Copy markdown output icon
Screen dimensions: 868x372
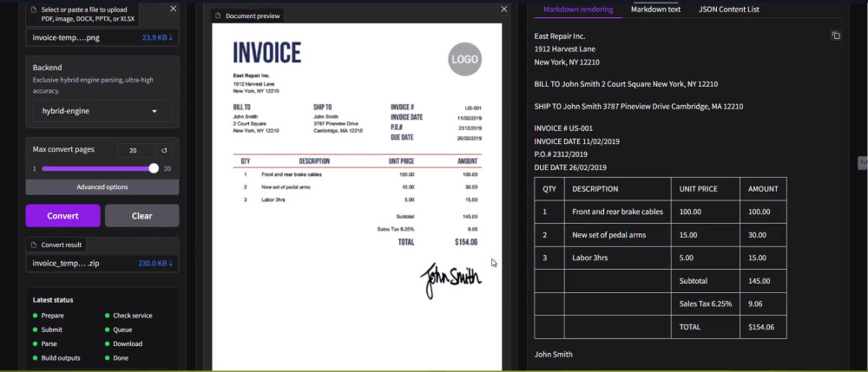pos(836,36)
